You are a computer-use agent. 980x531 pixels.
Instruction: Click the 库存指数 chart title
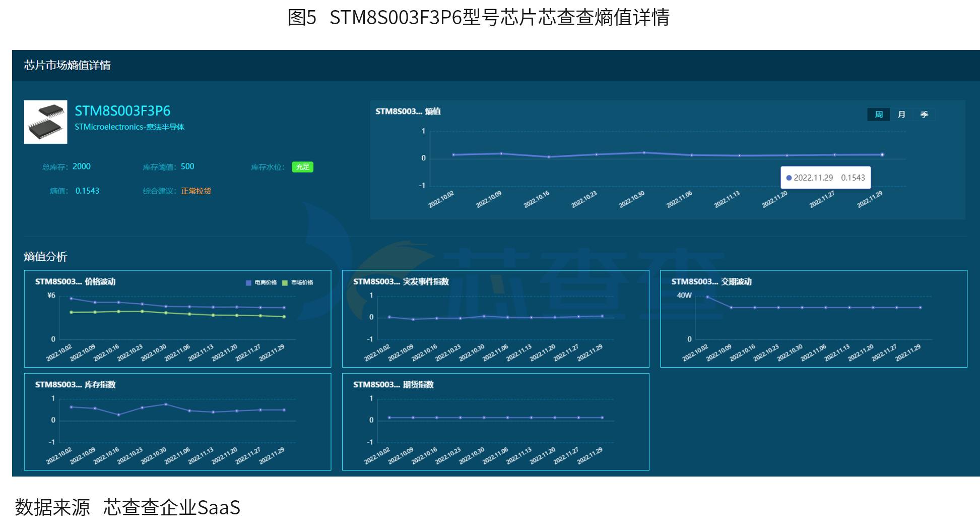[76, 384]
